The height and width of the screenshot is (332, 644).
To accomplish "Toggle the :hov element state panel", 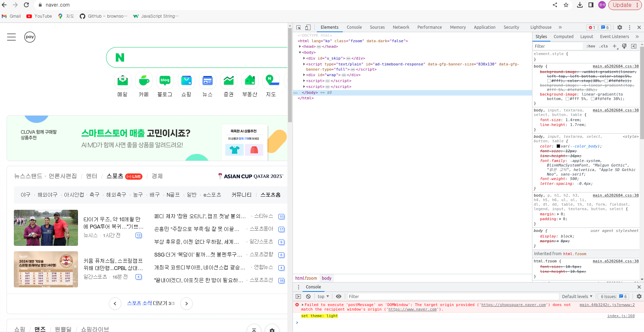I will click(x=591, y=46).
